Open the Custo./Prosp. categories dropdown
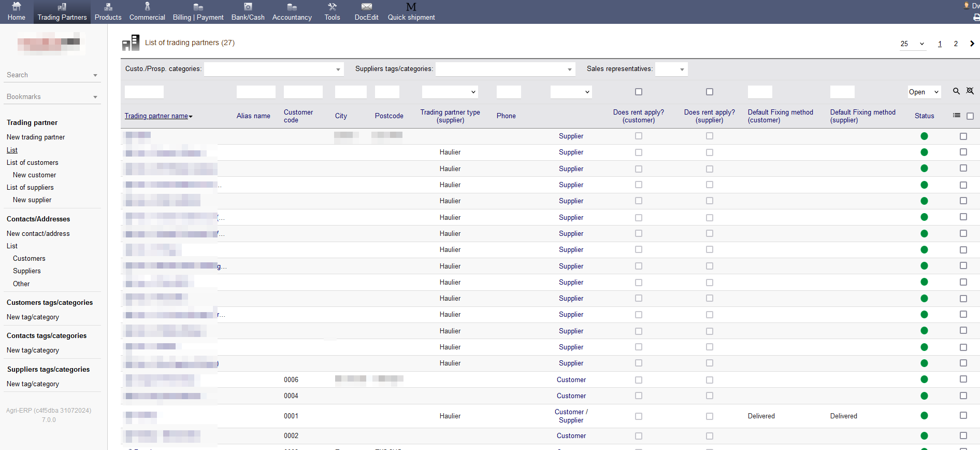The height and width of the screenshot is (450, 980). click(273, 69)
